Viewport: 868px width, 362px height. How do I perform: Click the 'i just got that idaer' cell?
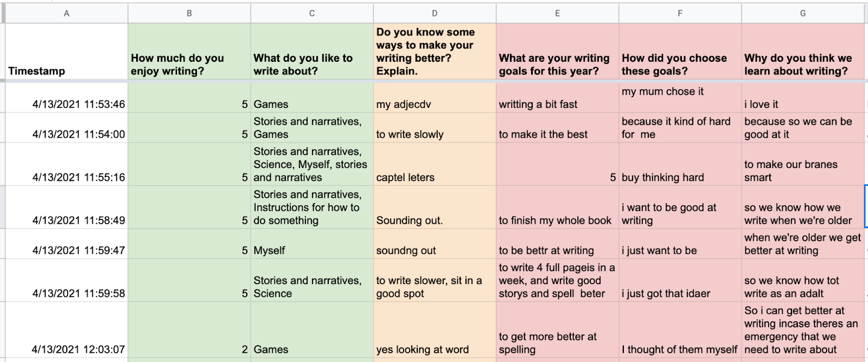(x=680, y=280)
